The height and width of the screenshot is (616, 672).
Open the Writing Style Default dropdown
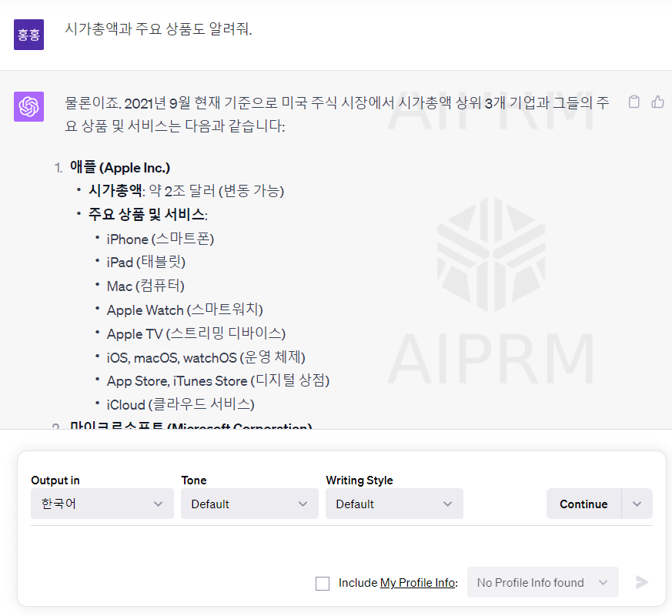click(x=394, y=504)
